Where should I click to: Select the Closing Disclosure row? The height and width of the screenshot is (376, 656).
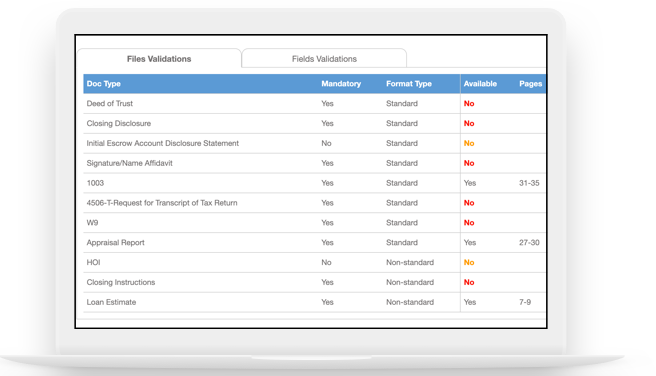315,123
